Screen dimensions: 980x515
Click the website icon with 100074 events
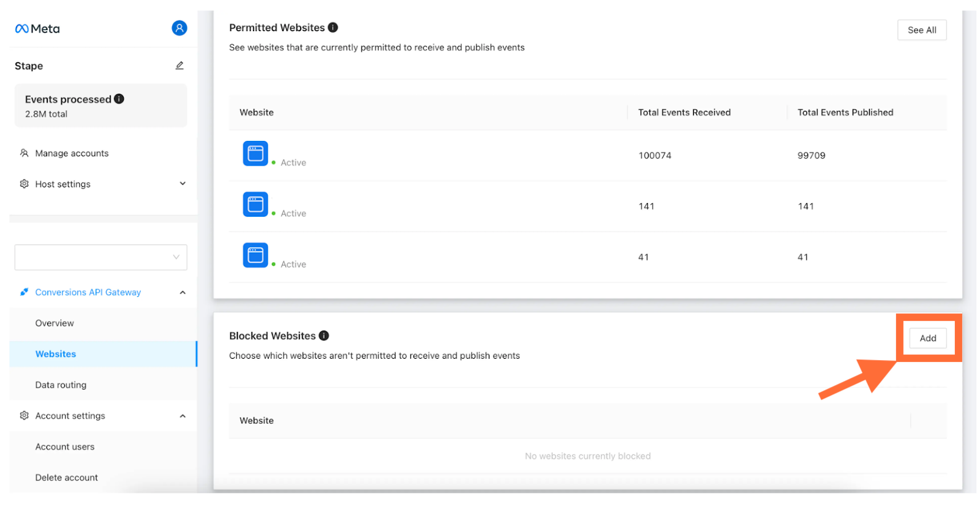click(255, 154)
